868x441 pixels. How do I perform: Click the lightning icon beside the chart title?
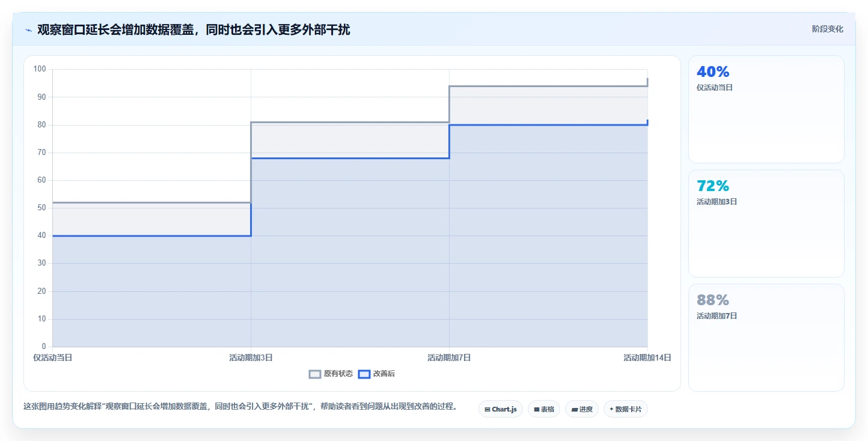click(x=28, y=29)
